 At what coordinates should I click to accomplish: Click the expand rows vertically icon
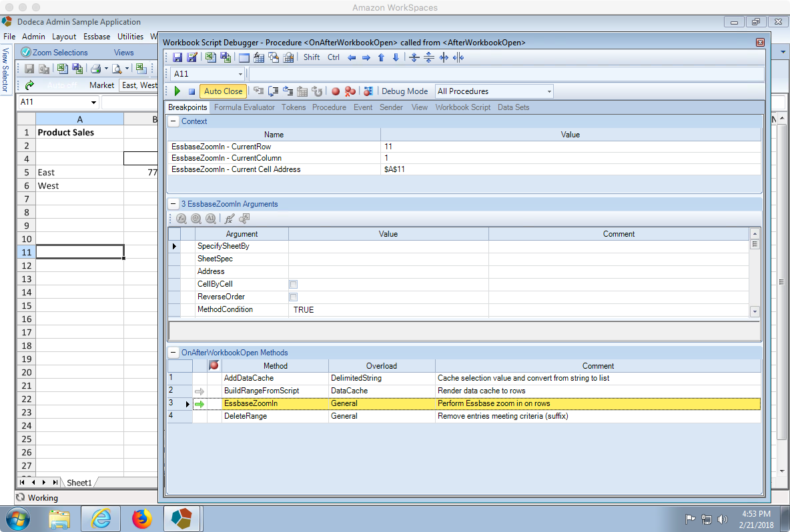pyautogui.click(x=414, y=57)
